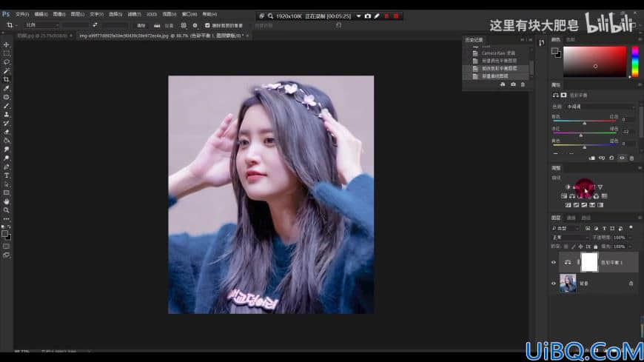
Task: Select the Brush tool
Action: pos(6,106)
